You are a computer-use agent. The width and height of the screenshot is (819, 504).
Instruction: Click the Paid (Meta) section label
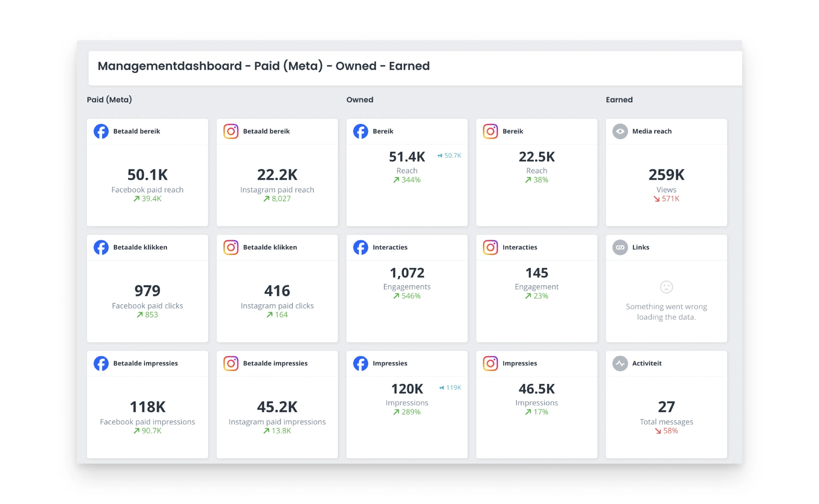109,100
